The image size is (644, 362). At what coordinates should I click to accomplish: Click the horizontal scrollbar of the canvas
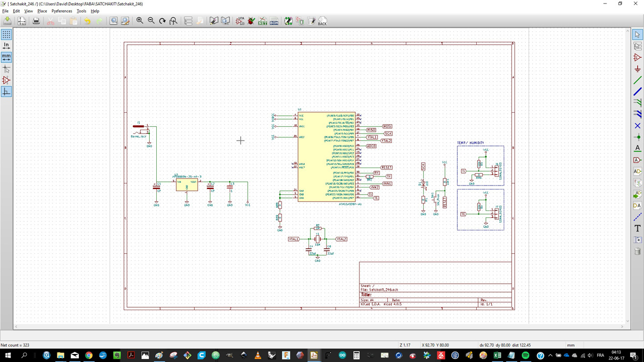click(319, 327)
